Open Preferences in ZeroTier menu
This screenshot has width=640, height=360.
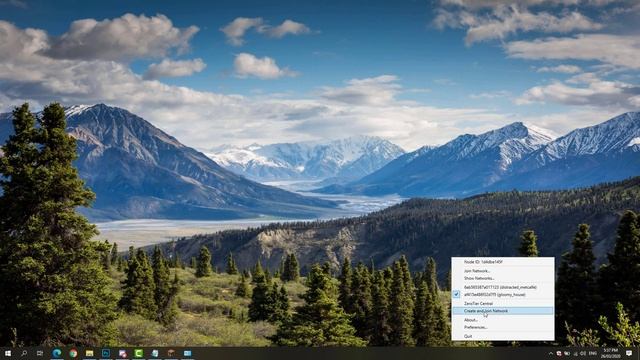coord(503,327)
